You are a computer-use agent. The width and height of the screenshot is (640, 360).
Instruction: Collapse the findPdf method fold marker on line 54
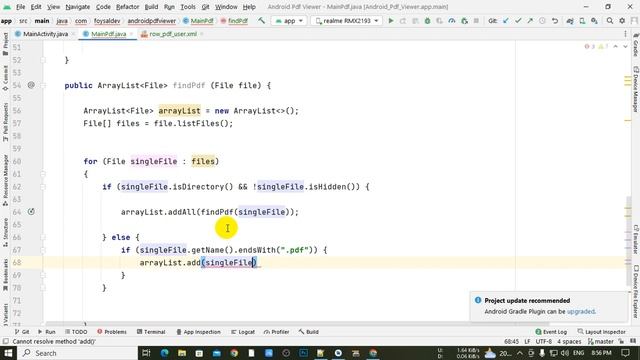point(43,85)
